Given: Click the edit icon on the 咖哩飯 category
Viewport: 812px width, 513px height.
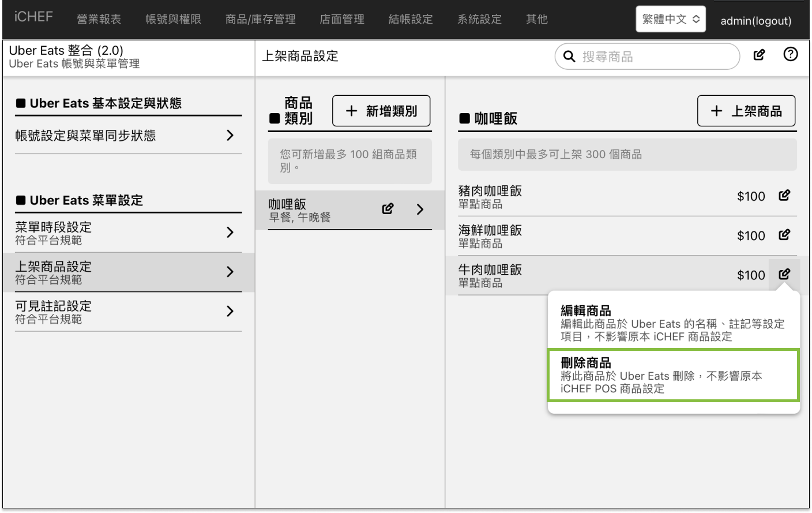Looking at the screenshot, I should pyautogui.click(x=388, y=209).
